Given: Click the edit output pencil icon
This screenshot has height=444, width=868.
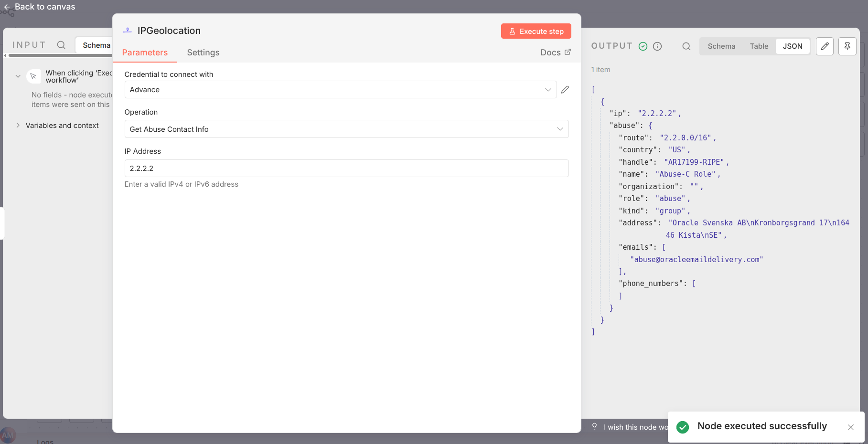Looking at the screenshot, I should tap(825, 46).
